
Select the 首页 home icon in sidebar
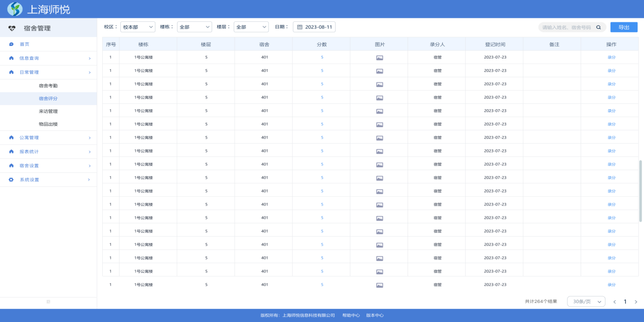pos(12,44)
